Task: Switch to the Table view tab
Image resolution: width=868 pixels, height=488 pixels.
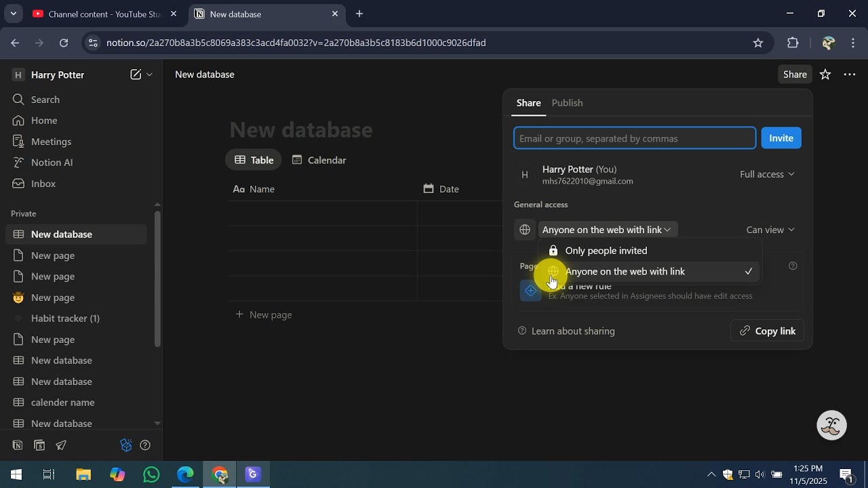Action: pos(254,160)
